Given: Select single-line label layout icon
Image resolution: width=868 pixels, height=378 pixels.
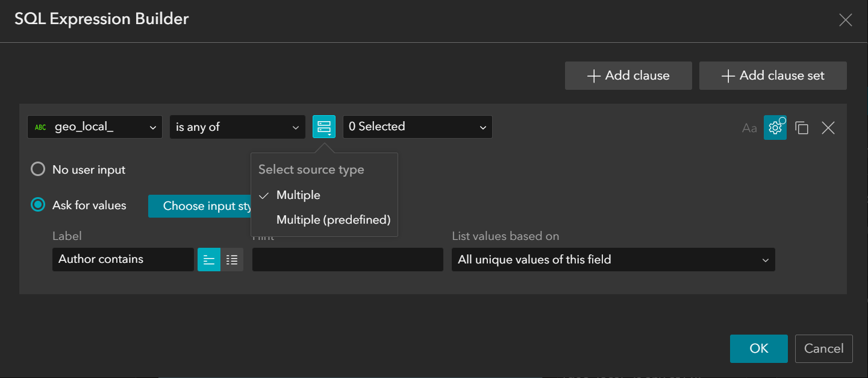Looking at the screenshot, I should click(x=209, y=260).
